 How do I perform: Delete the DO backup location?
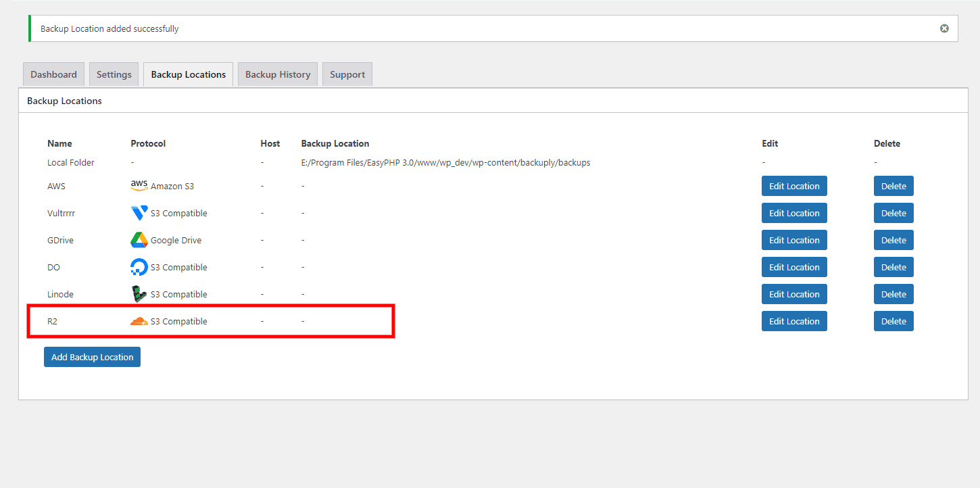point(893,266)
